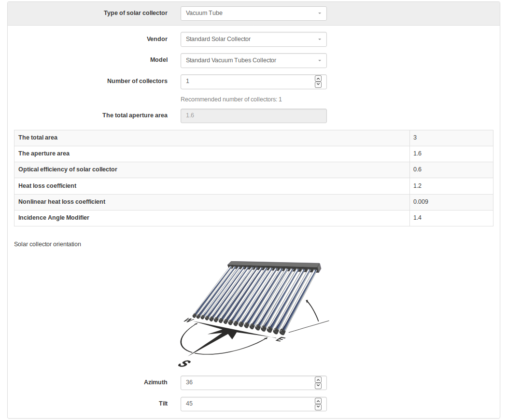The height and width of the screenshot is (420, 507).
Task: Click the total aperture area field
Action: click(x=253, y=116)
